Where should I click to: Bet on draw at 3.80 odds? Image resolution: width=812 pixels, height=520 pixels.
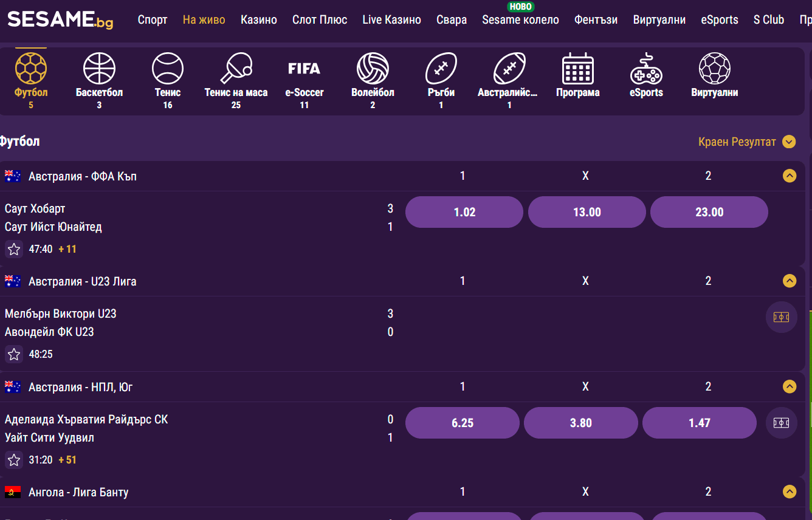coord(581,423)
